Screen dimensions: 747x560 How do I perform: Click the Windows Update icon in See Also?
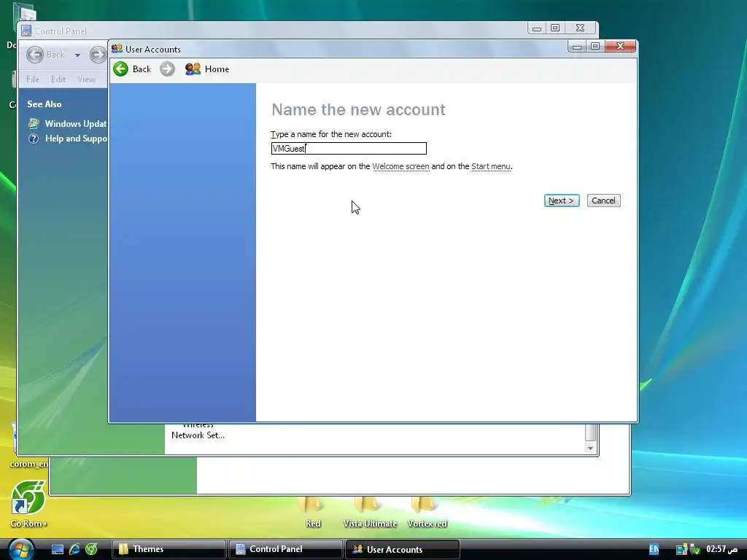point(34,124)
